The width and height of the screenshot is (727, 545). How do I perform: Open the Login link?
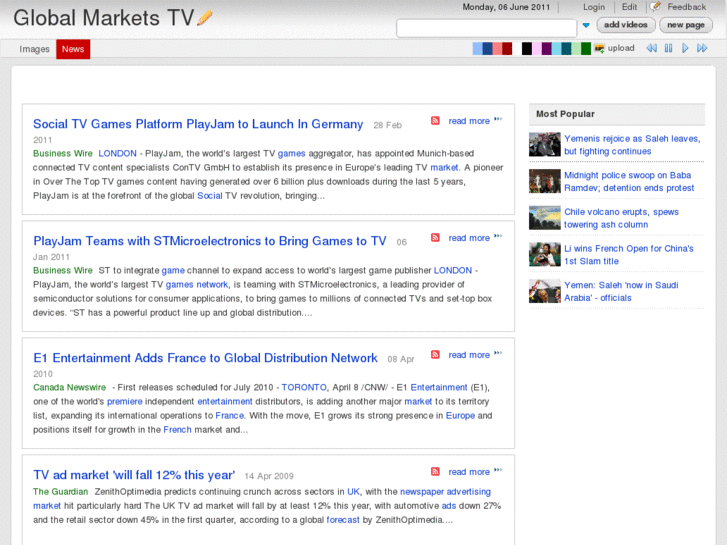(x=594, y=7)
